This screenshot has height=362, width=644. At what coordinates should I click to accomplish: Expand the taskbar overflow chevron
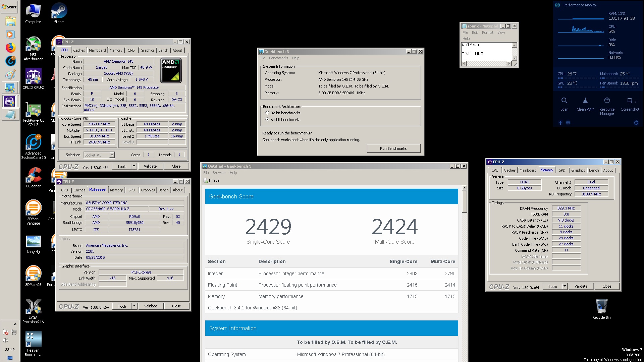pos(15,324)
